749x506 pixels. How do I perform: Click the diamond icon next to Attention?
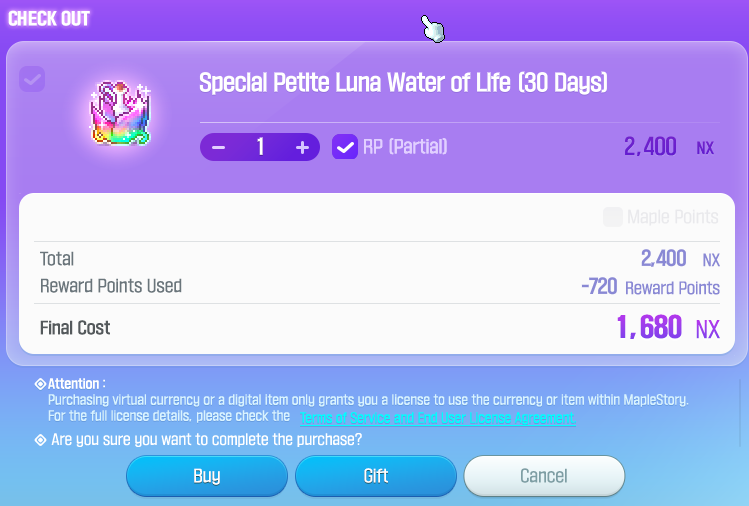(x=41, y=384)
